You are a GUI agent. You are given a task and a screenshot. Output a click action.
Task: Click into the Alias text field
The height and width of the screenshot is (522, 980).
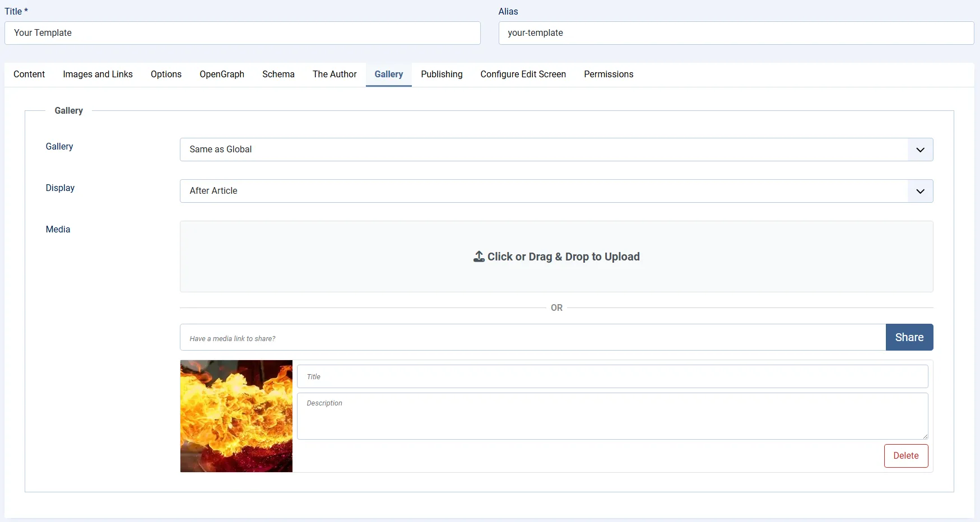(x=736, y=33)
